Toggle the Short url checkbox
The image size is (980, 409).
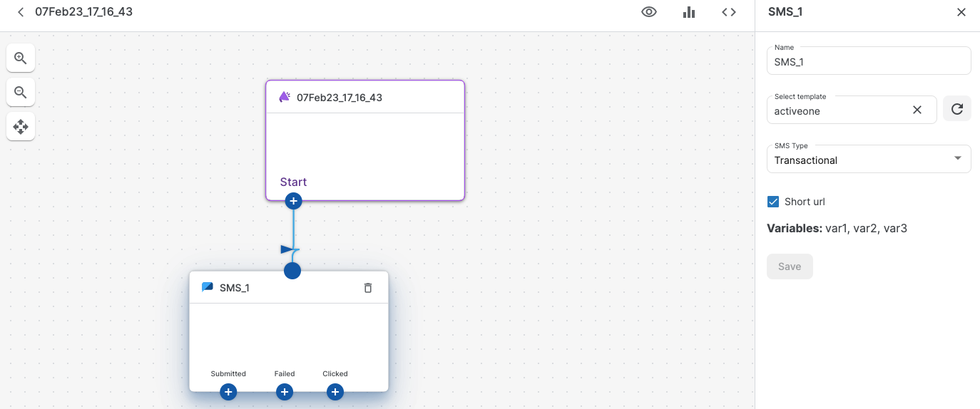coord(773,202)
